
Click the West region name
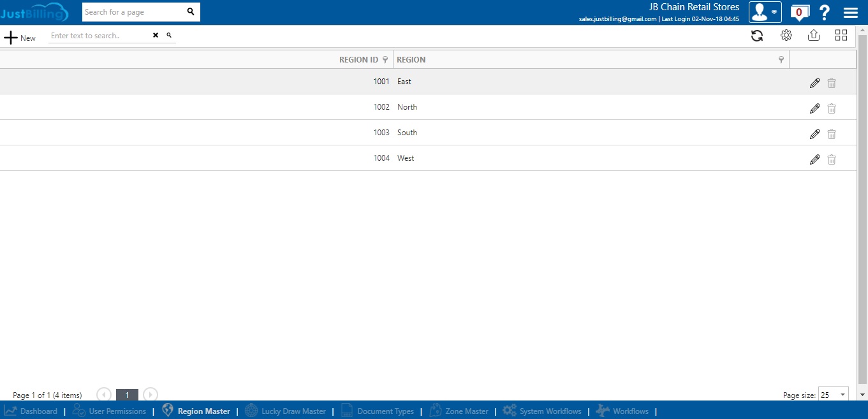tap(406, 158)
